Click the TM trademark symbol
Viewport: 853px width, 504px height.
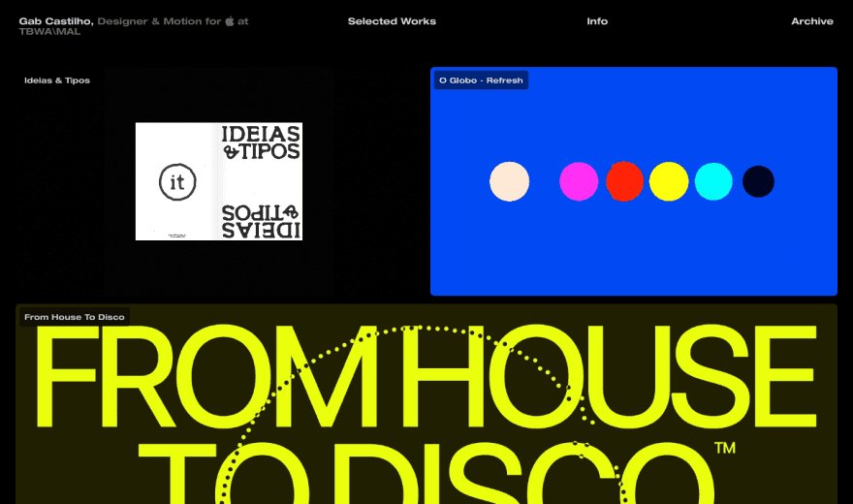click(x=725, y=448)
